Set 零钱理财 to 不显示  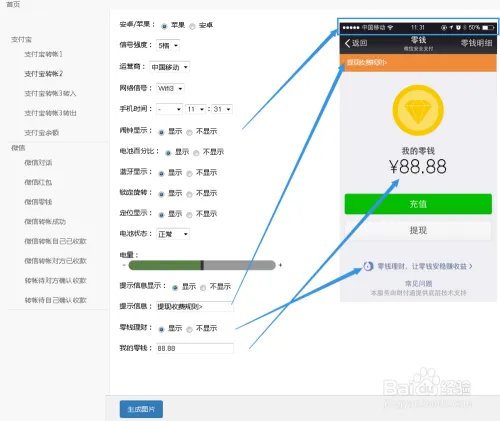(189, 329)
